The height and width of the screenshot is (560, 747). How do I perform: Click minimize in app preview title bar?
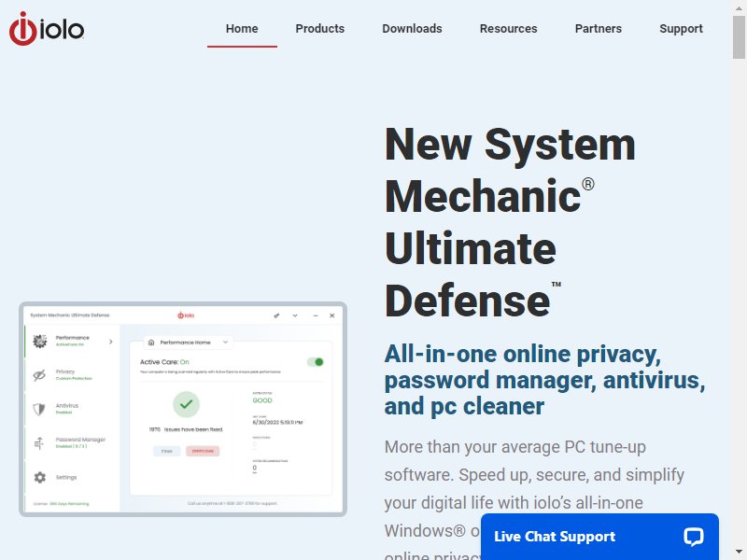click(316, 315)
